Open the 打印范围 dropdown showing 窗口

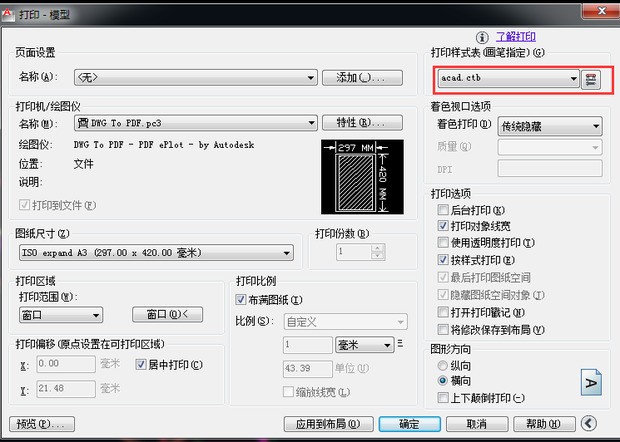(x=61, y=315)
